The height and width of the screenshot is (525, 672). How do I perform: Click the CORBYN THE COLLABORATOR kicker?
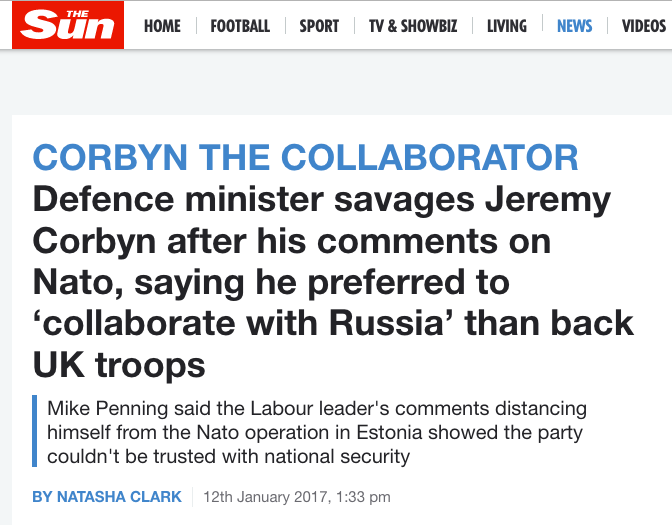[306, 157]
